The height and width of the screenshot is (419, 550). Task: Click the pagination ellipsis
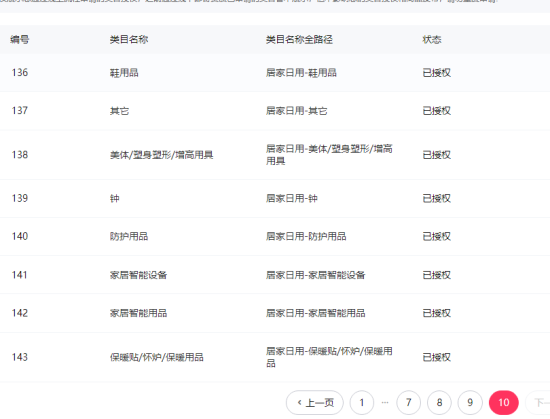[385, 403]
